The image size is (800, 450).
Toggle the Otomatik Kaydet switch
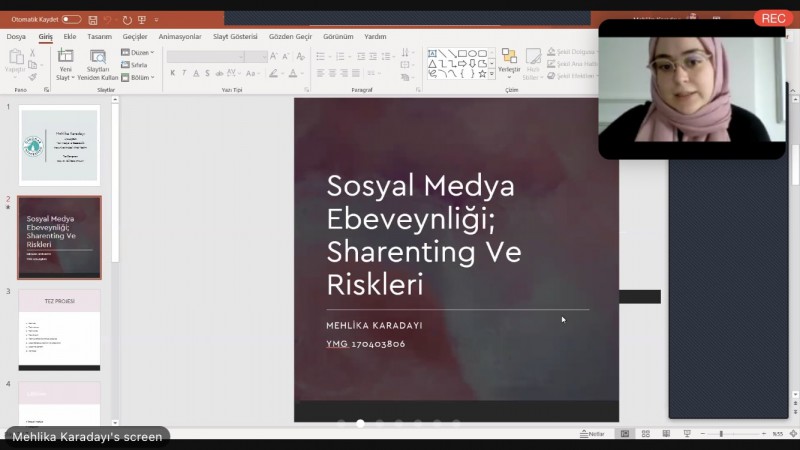(x=71, y=19)
